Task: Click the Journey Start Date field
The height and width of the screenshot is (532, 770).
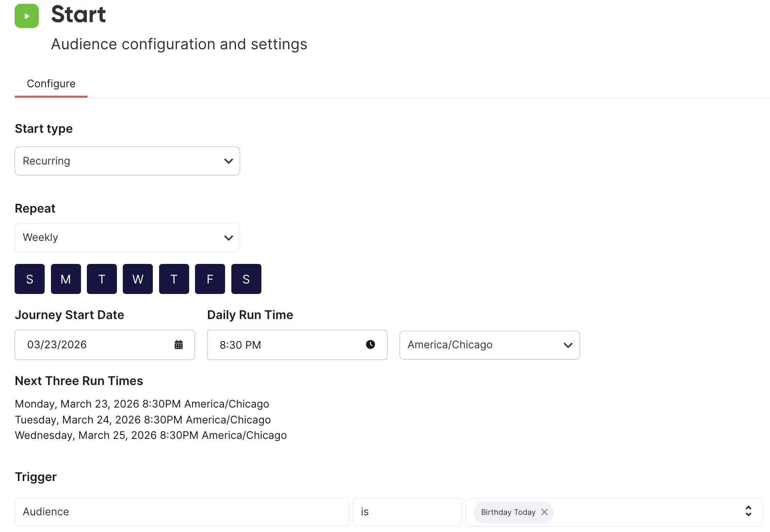Action: click(x=105, y=345)
